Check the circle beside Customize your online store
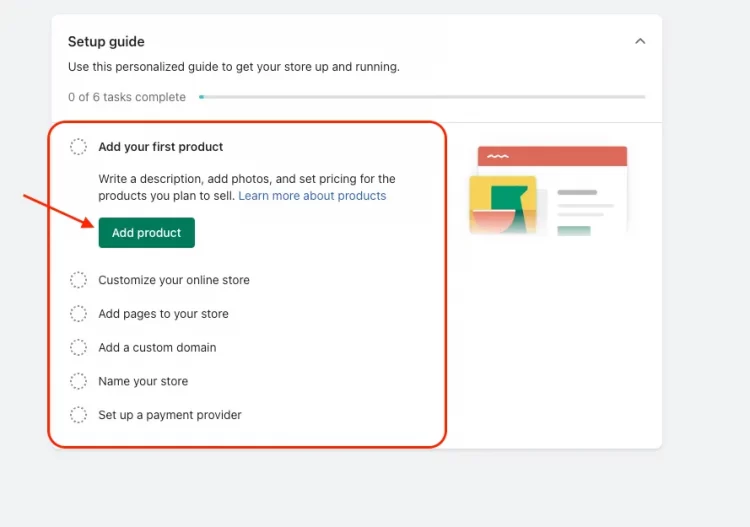The width and height of the screenshot is (750, 527). point(78,280)
